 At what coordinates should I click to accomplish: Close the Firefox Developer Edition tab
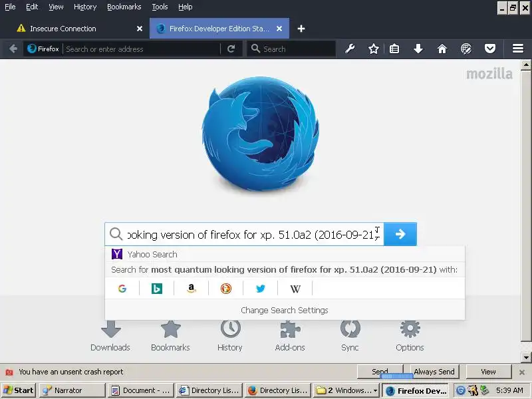pos(279,29)
